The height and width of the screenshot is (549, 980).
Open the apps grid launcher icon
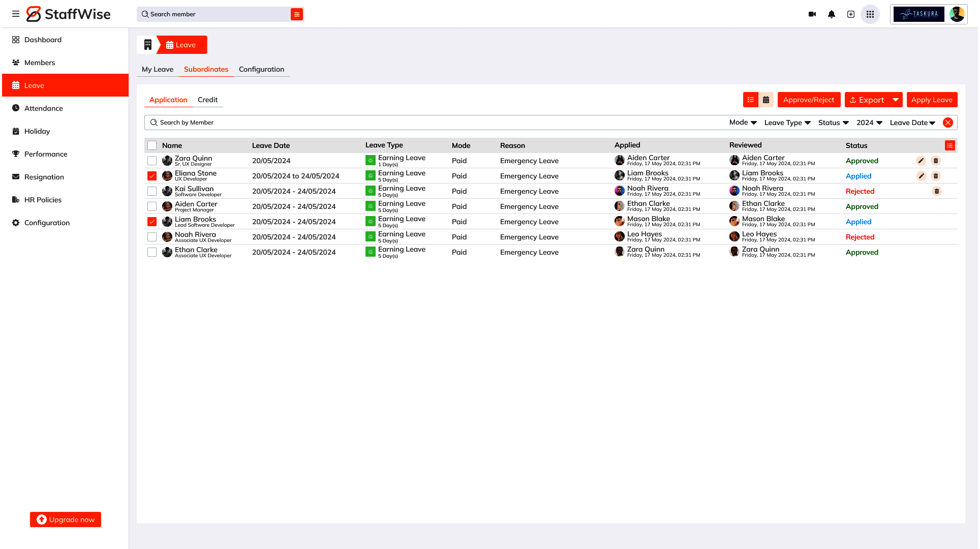point(870,14)
